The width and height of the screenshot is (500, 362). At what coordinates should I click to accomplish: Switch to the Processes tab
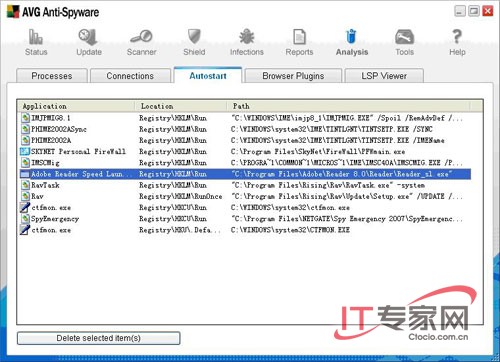coord(52,76)
